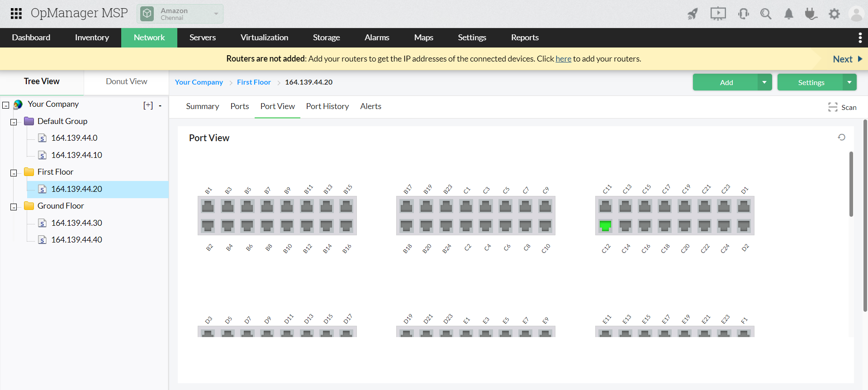This screenshot has width=868, height=390.
Task: Open the presentation screen icon
Action: click(718, 14)
